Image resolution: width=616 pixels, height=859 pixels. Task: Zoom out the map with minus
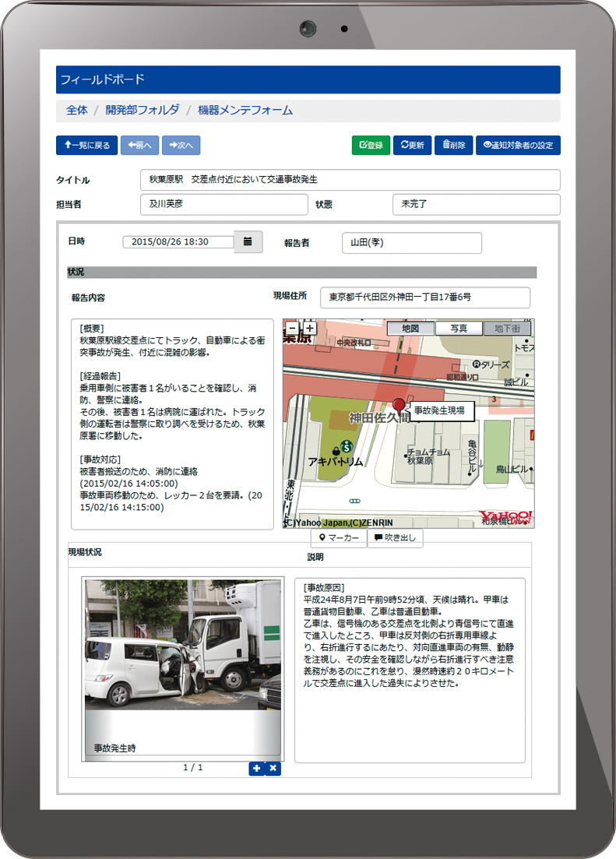(x=293, y=329)
